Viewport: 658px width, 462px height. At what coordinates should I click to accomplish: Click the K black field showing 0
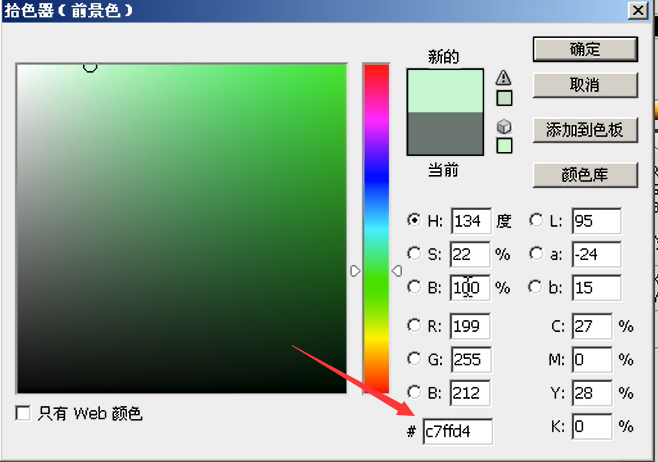click(x=592, y=427)
